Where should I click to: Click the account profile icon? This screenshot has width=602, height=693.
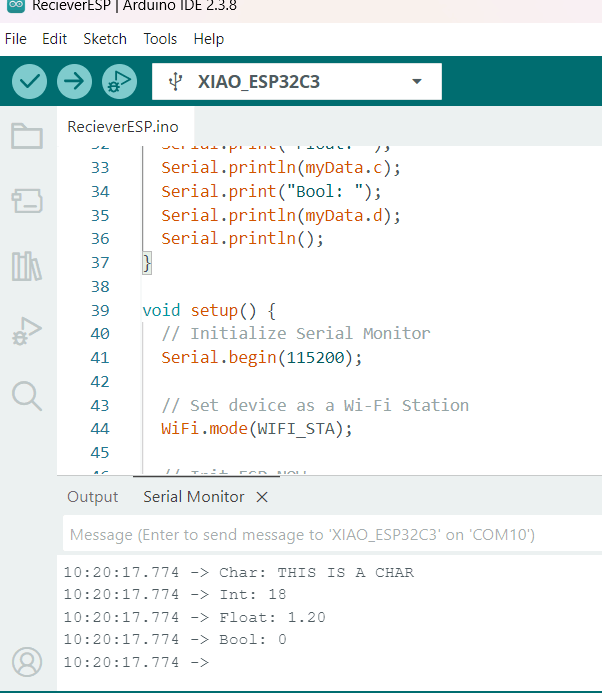27,662
